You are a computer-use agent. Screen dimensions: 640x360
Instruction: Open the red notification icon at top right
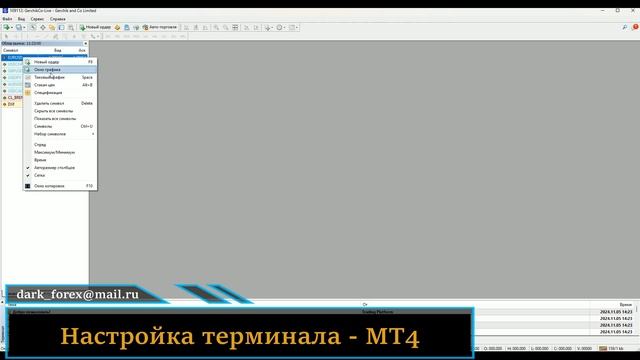635,27
